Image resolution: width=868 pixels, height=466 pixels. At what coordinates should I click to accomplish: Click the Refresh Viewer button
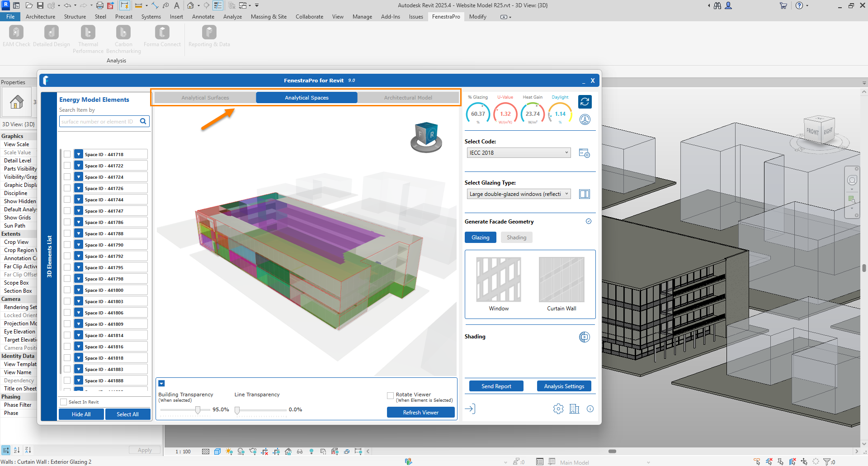[420, 412]
